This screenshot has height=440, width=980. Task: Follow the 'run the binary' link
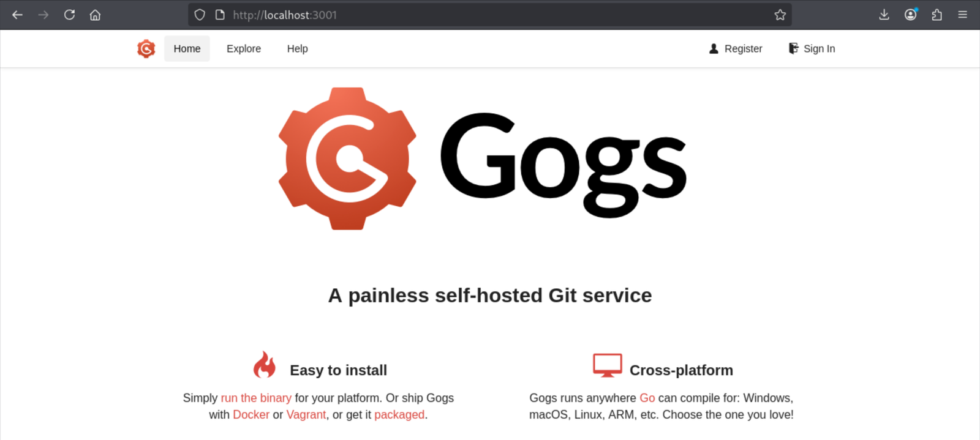click(256, 398)
